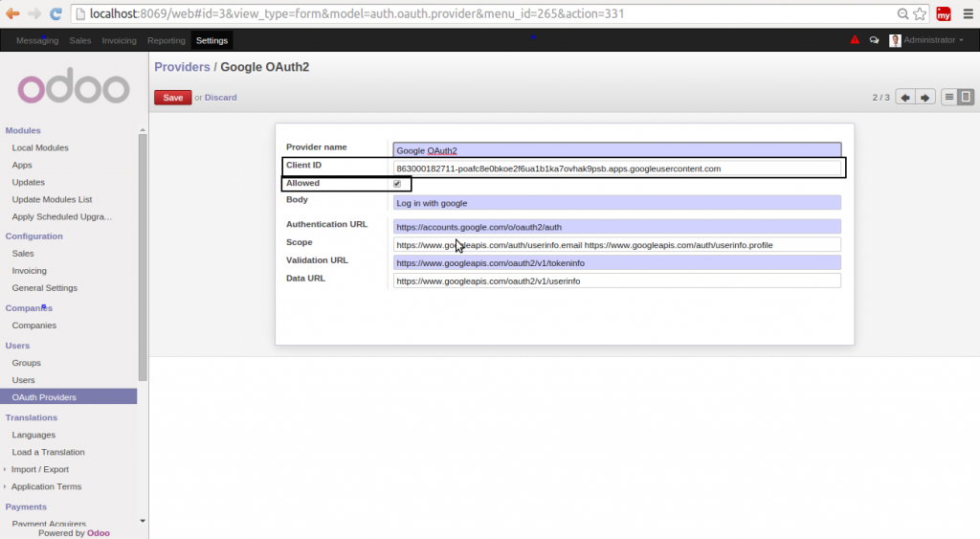Go to the previous record arrow
The width and height of the screenshot is (980, 539).
click(x=905, y=98)
